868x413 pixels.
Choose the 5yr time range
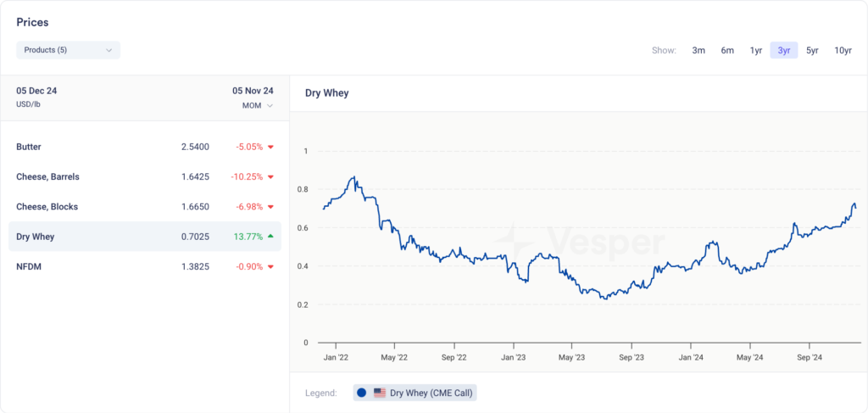(x=812, y=50)
